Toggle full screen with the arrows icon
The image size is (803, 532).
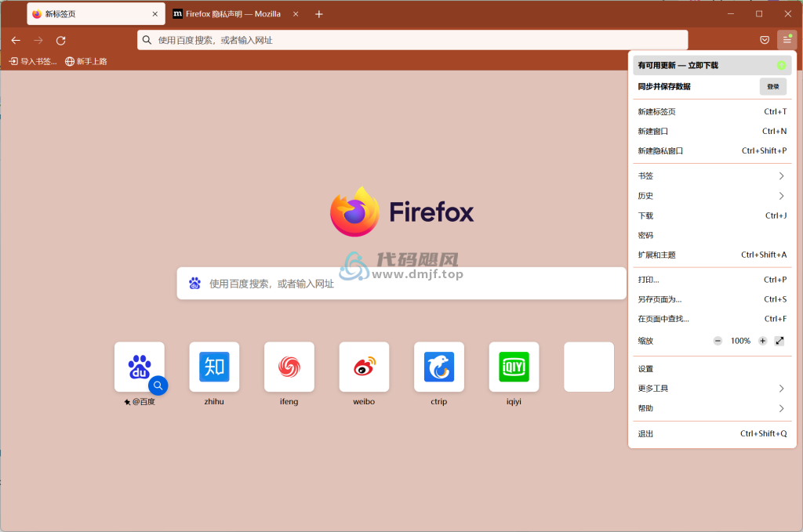779,341
